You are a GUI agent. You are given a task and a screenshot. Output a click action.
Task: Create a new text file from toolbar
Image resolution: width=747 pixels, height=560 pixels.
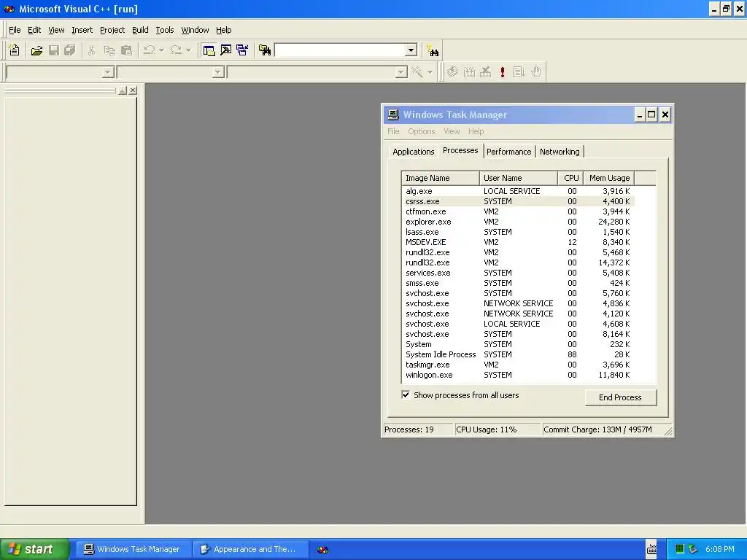pos(15,50)
